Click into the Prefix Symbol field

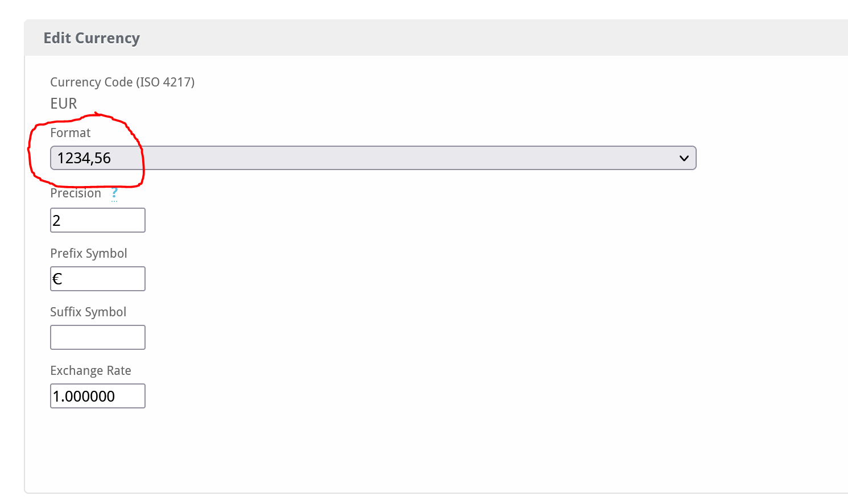tap(98, 279)
